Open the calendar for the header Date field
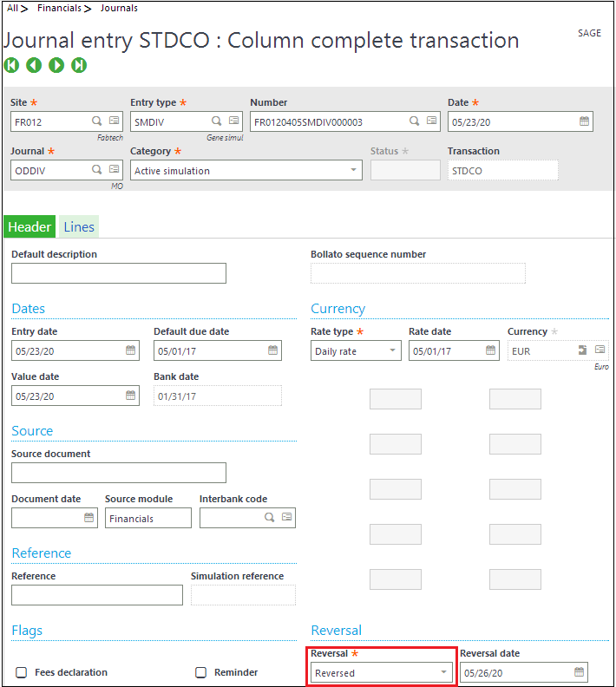616x687 pixels. click(584, 121)
